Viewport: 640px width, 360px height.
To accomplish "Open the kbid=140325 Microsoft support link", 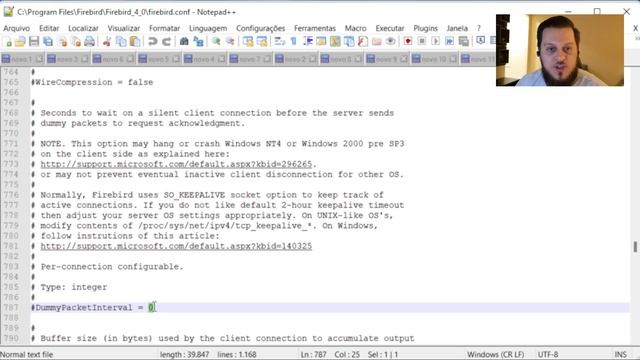I will tap(176, 246).
